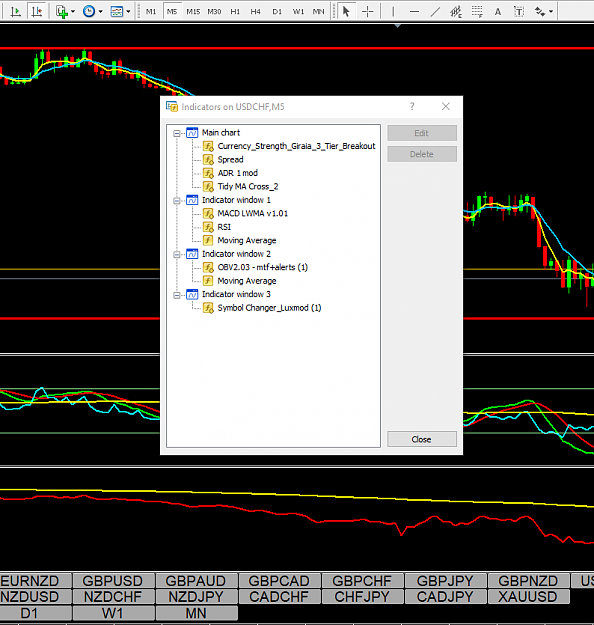Select the Fibonacci Retracement tool
The image size is (594, 625).
pos(477,12)
